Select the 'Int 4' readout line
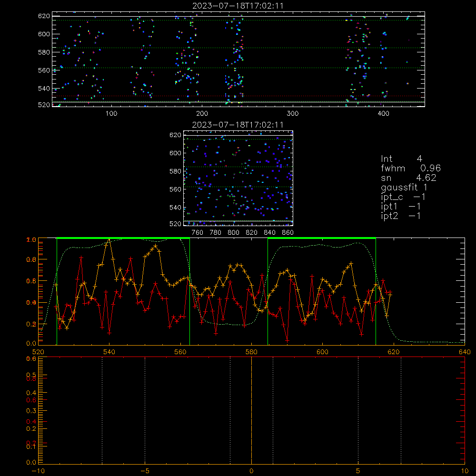 (401, 159)
